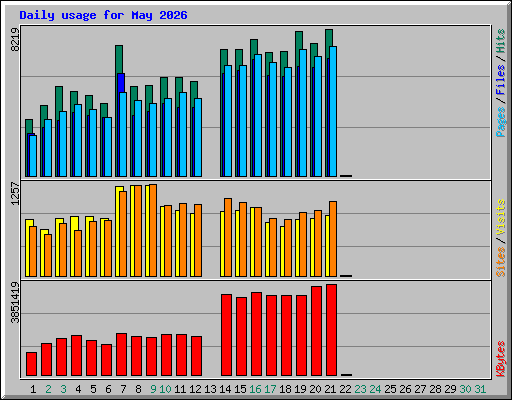Viewport: 512px width, 400px height.
Task: Click day 31 on the x-axis
Action: click(480, 389)
